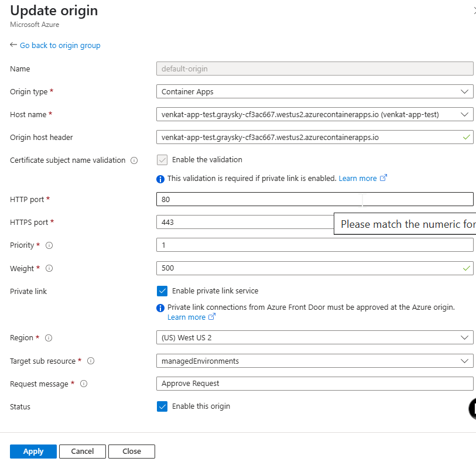This screenshot has width=476, height=465.
Task: Click the Certificate subject name validation info icon
Action: pyautogui.click(x=134, y=160)
